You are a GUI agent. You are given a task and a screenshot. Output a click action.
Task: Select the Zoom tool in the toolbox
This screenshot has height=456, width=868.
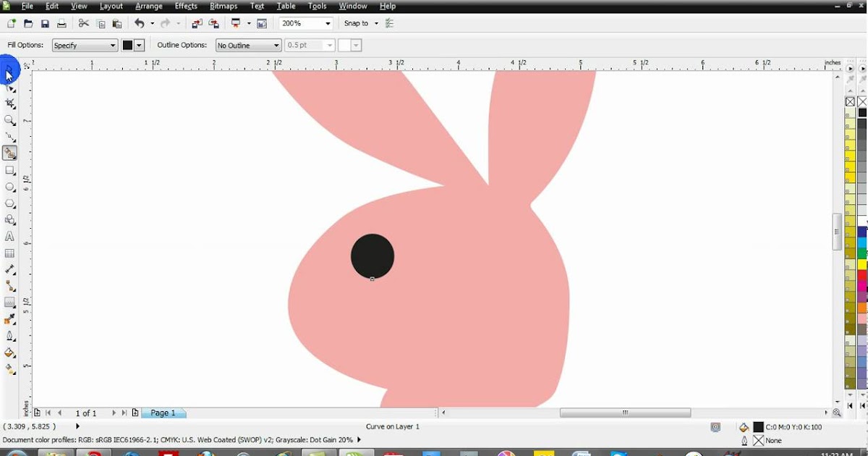point(10,120)
